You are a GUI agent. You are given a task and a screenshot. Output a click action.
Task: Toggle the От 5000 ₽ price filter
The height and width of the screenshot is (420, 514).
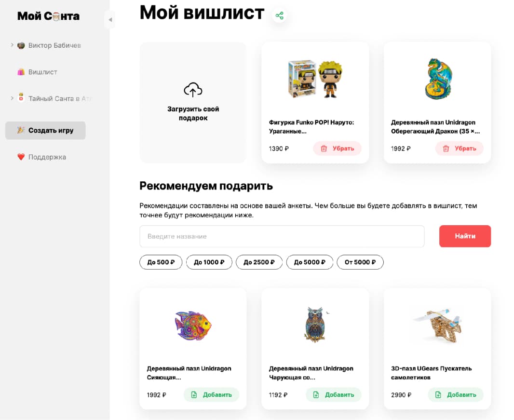click(x=360, y=262)
